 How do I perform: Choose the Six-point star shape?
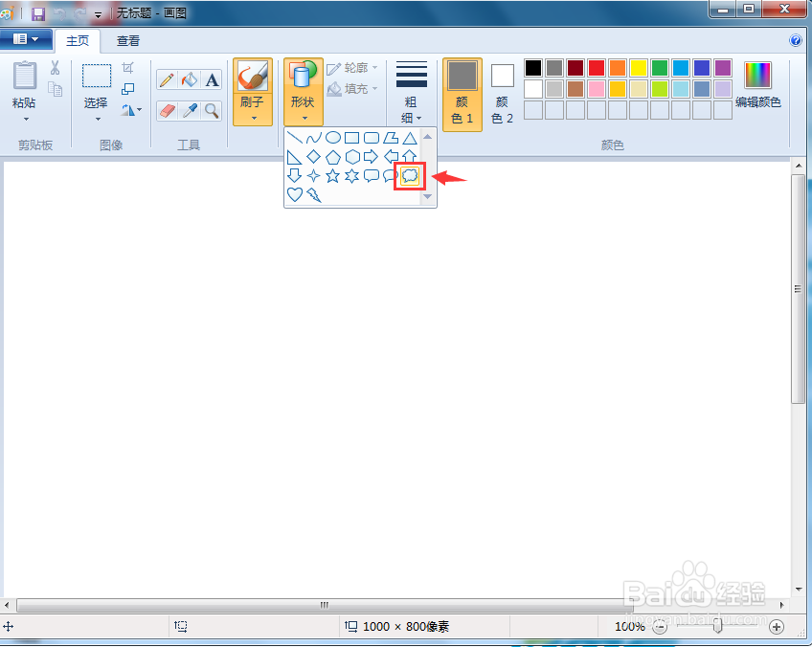[x=352, y=176]
